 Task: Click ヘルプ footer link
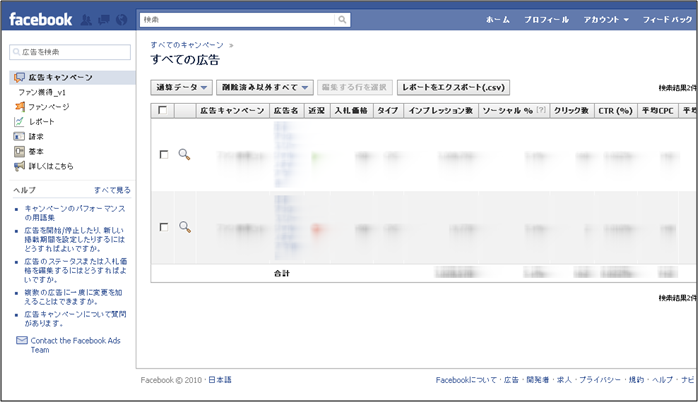[x=662, y=380]
